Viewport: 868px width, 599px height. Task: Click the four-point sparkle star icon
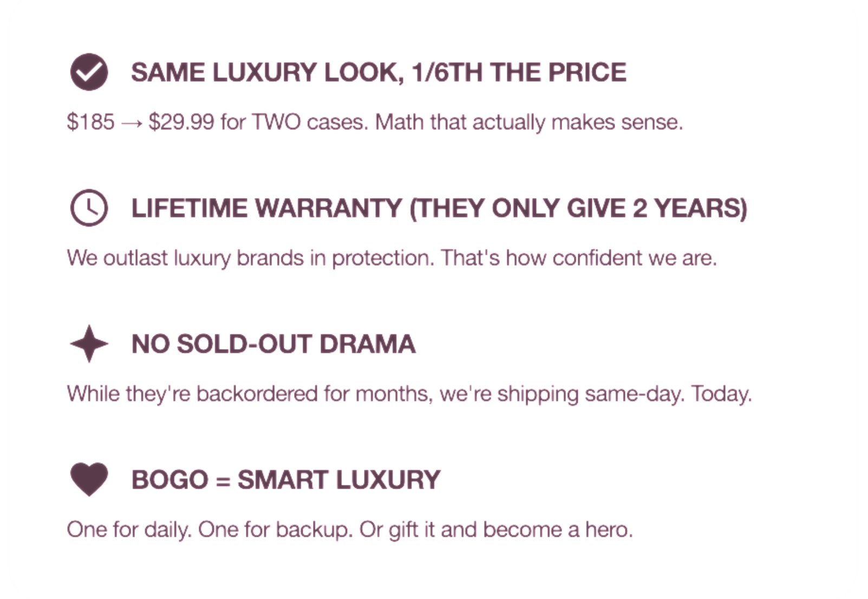[89, 344]
